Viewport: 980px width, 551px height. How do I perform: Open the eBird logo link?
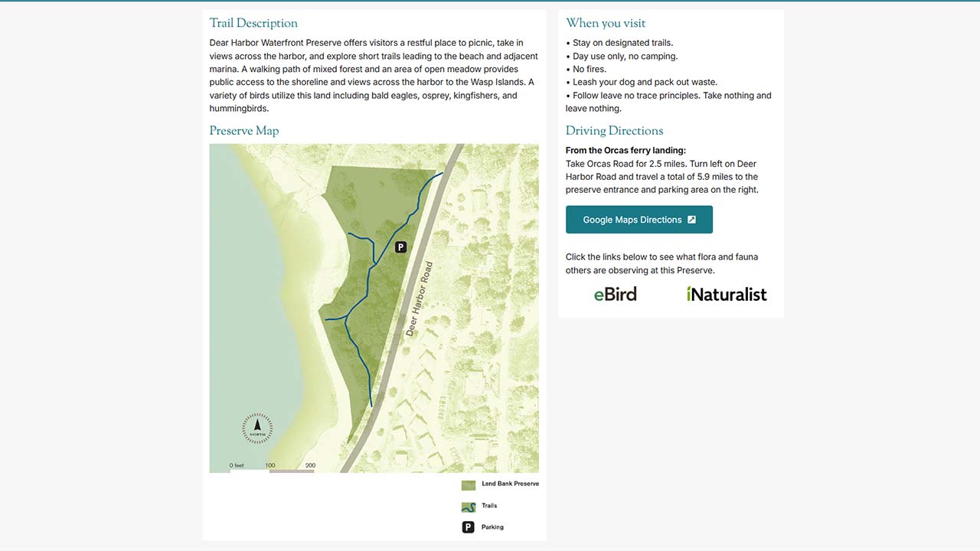(615, 294)
